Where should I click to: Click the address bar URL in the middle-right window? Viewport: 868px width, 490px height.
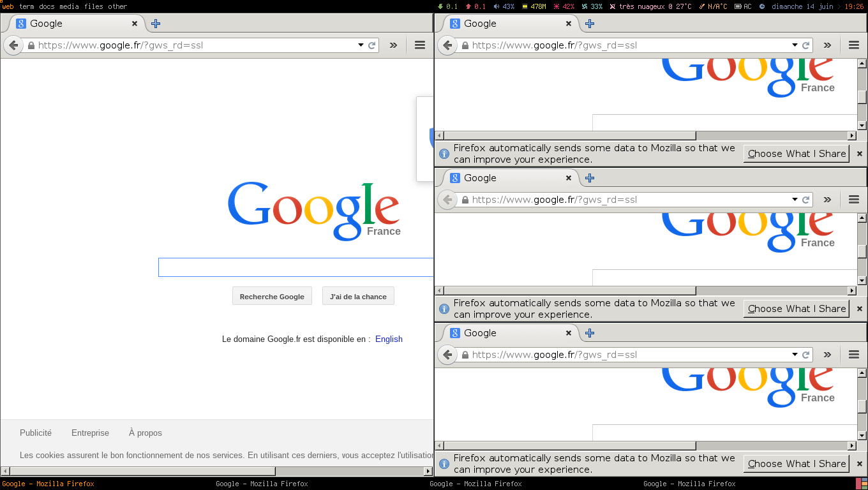555,200
